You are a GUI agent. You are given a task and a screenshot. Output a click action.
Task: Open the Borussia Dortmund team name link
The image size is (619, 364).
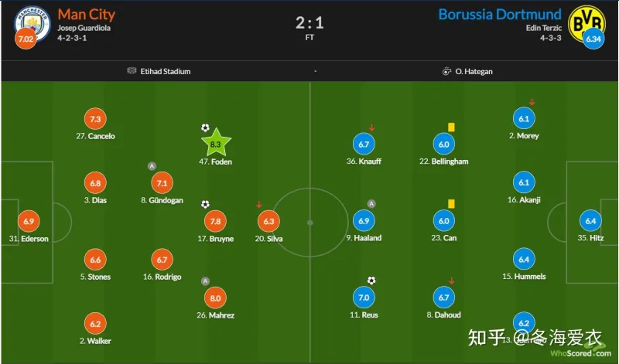click(x=500, y=14)
